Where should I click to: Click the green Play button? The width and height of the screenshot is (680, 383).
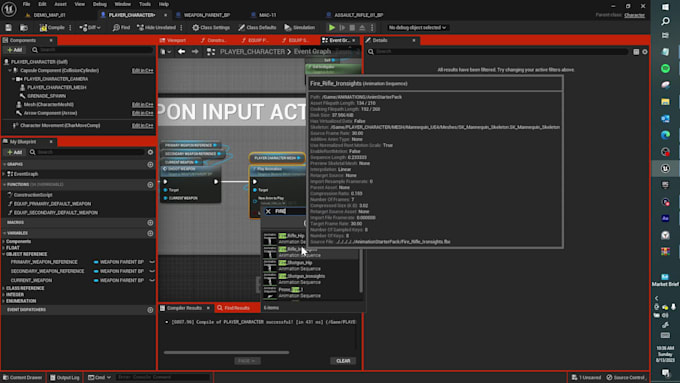pyautogui.click(x=332, y=27)
